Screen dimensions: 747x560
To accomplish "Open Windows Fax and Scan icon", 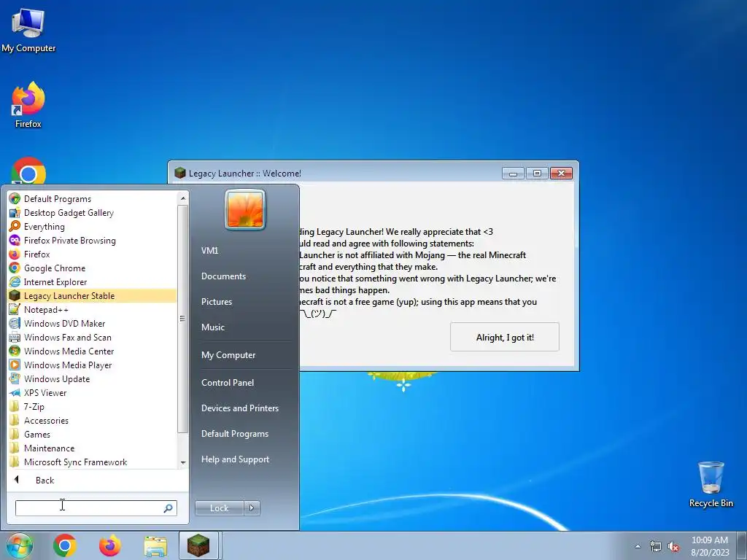I will click(x=15, y=337).
